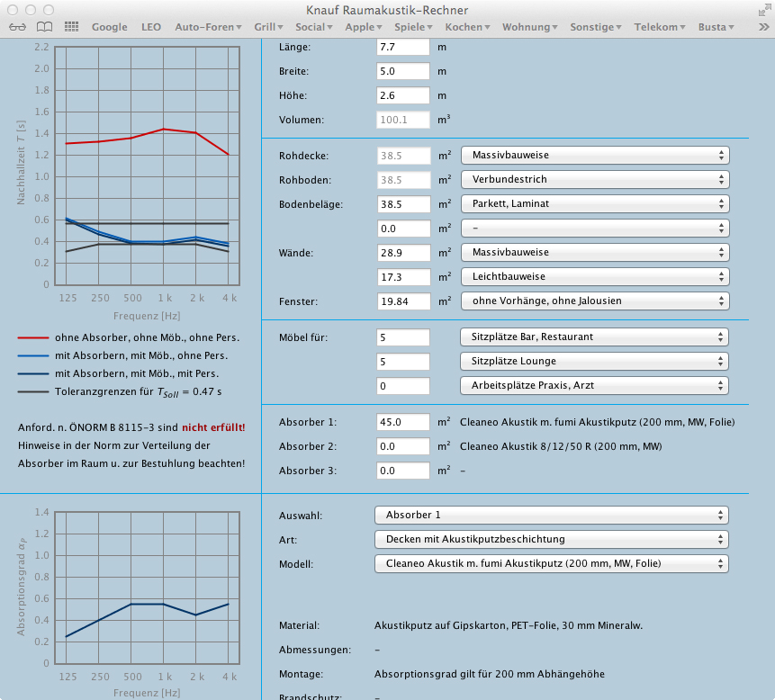Screen dimensions: 775x700
Task: Open the Telekom bookmarks folder
Action: pos(660,27)
